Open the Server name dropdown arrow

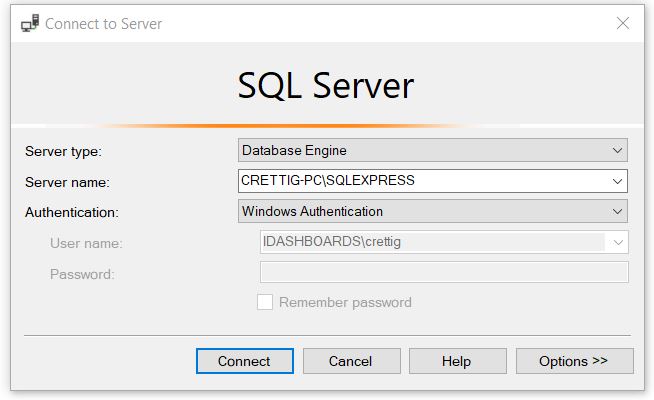click(x=617, y=181)
